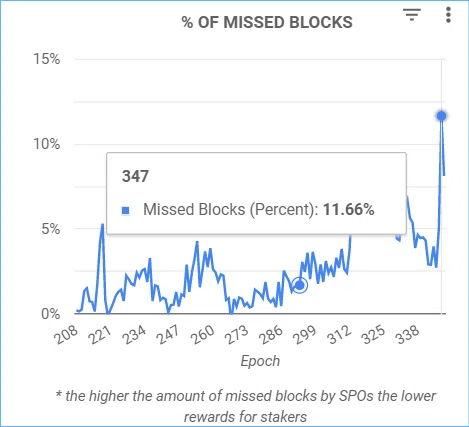The width and height of the screenshot is (469, 427).
Task: Click the 15% y-axis label
Action: point(47,59)
